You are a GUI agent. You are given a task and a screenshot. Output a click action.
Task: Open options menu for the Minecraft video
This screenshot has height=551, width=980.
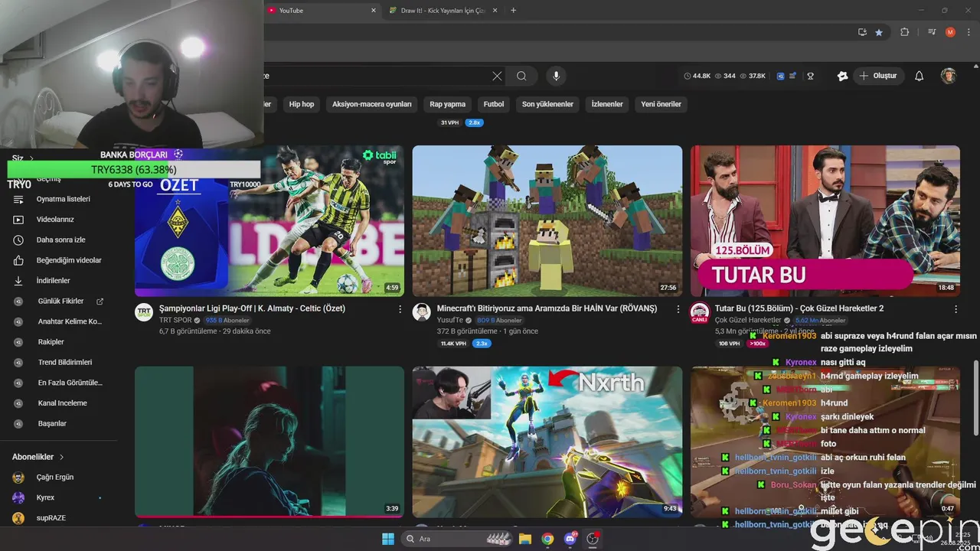pyautogui.click(x=678, y=309)
